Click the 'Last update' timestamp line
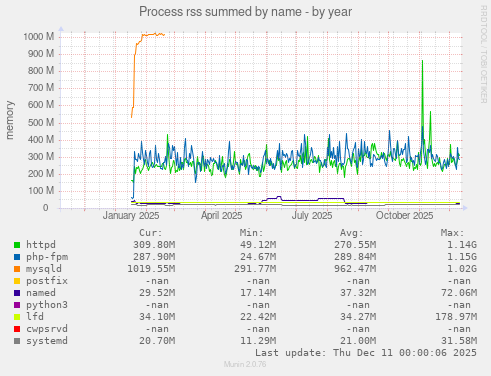 pyautogui.click(x=366, y=353)
